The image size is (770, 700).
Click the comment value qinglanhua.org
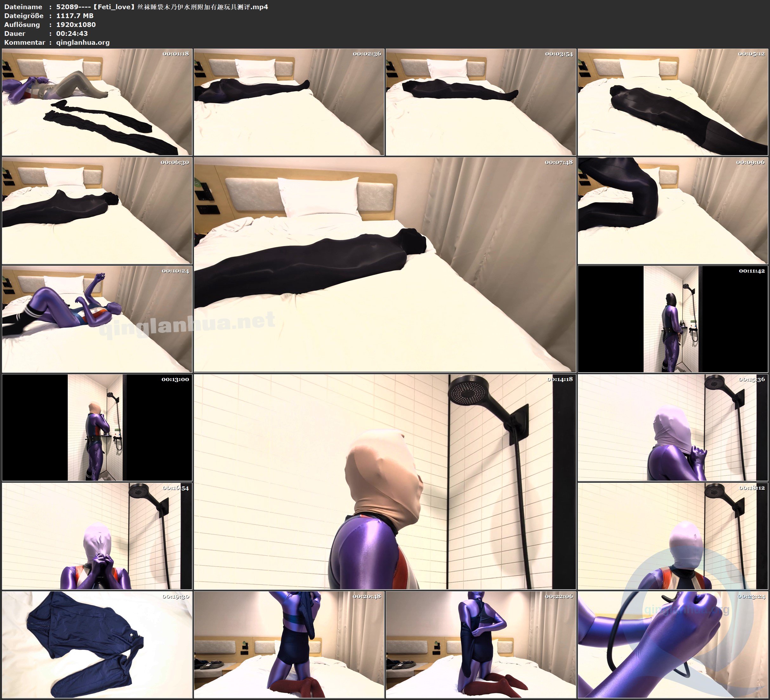(83, 43)
